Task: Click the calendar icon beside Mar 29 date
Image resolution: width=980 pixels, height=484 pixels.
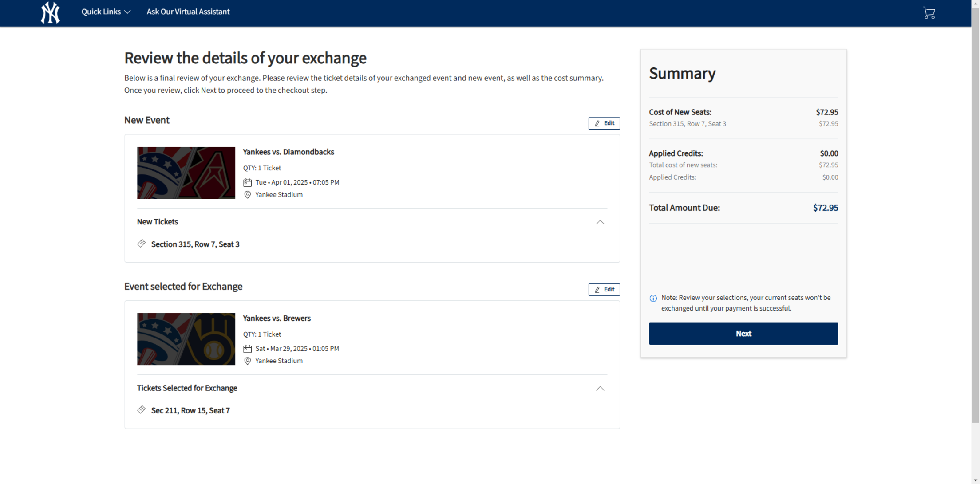Action: point(247,348)
